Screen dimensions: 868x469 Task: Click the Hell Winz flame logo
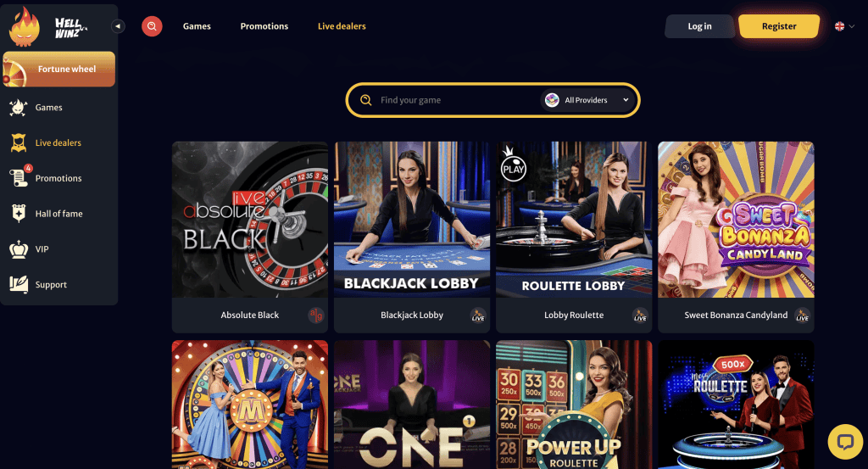[25, 26]
